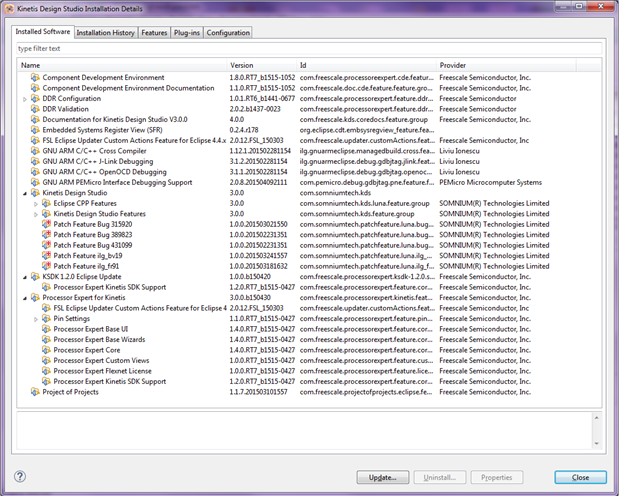Open help with the question mark icon

pos(20,476)
